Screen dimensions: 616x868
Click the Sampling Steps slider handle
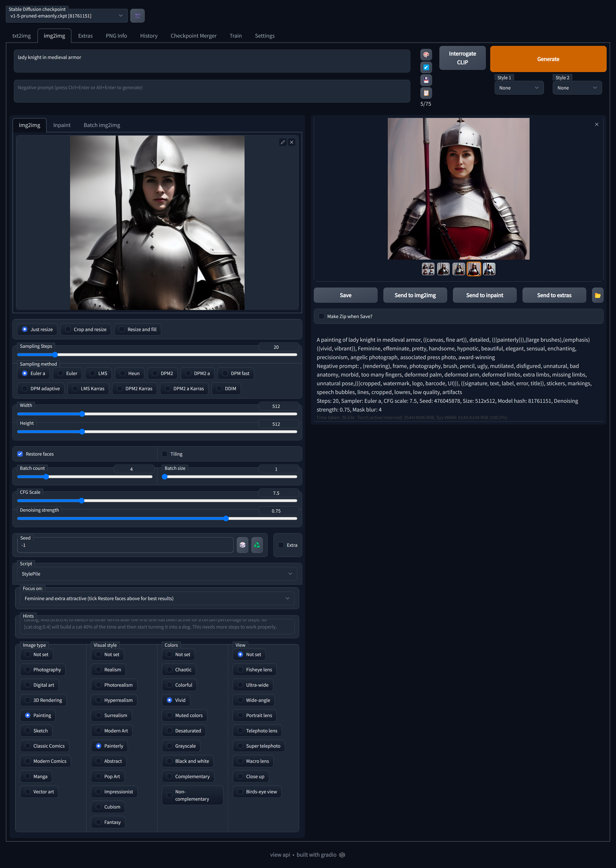click(55, 355)
